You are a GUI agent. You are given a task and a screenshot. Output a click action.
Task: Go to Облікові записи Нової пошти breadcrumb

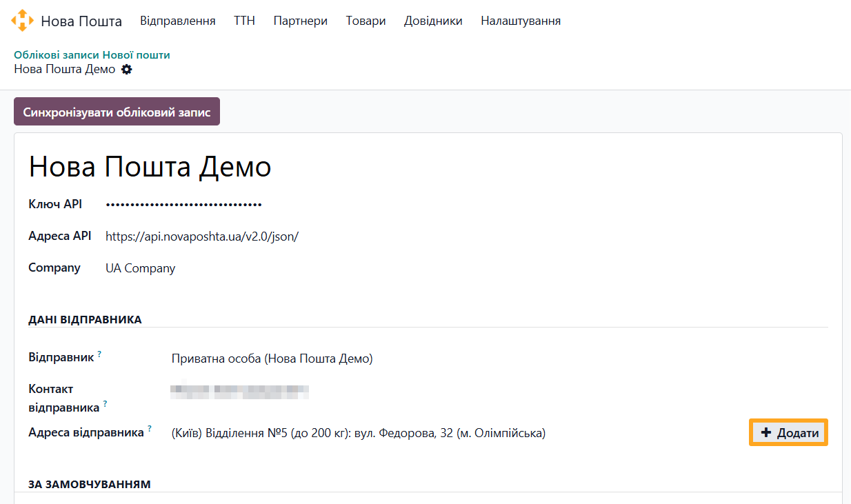click(92, 55)
